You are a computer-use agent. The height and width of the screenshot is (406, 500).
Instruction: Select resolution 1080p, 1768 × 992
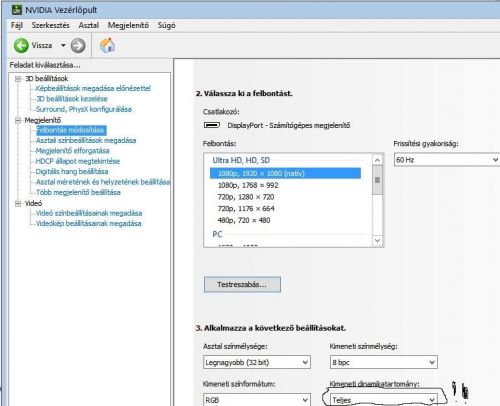click(x=248, y=185)
